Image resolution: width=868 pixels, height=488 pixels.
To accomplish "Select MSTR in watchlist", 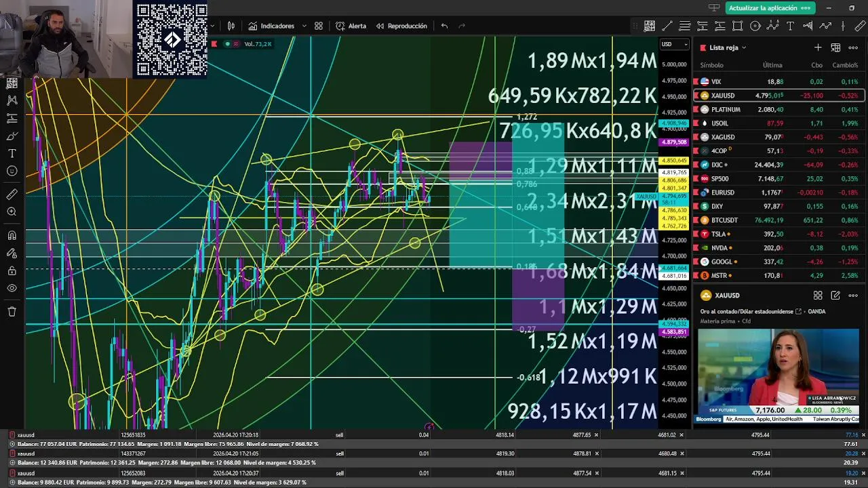I will [x=778, y=276].
